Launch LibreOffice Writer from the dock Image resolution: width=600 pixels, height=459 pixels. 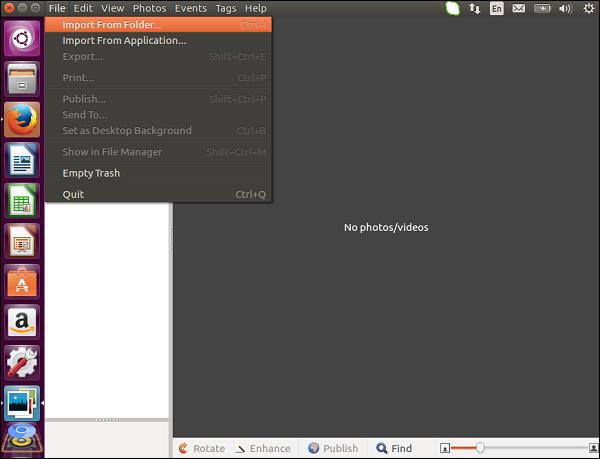(21, 159)
